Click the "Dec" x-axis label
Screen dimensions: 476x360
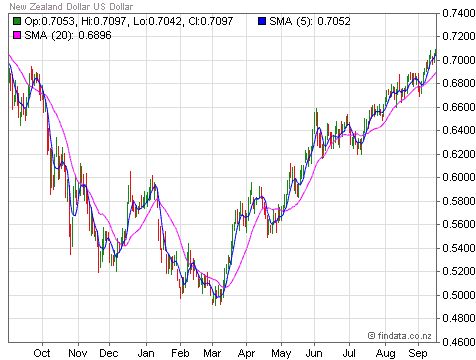click(109, 353)
